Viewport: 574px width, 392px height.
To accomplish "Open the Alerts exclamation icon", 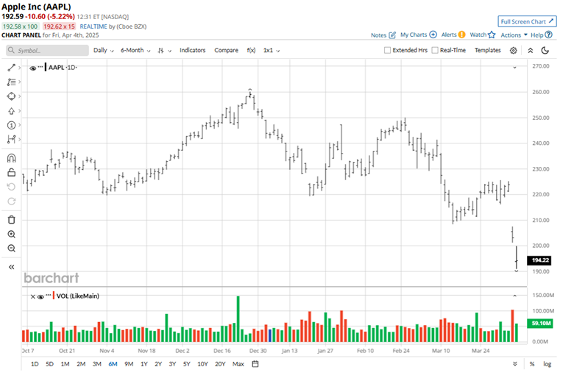I will [x=462, y=35].
